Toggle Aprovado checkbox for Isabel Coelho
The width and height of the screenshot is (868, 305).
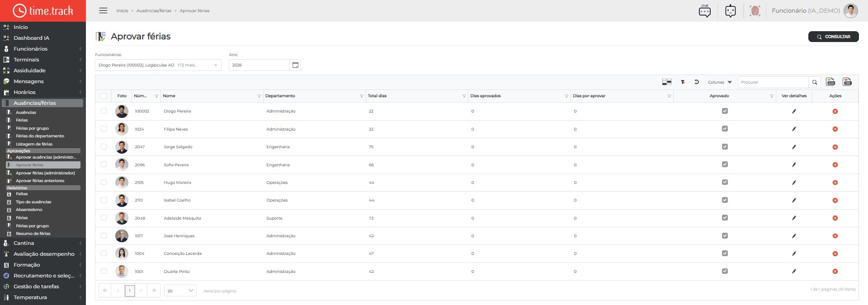725,200
